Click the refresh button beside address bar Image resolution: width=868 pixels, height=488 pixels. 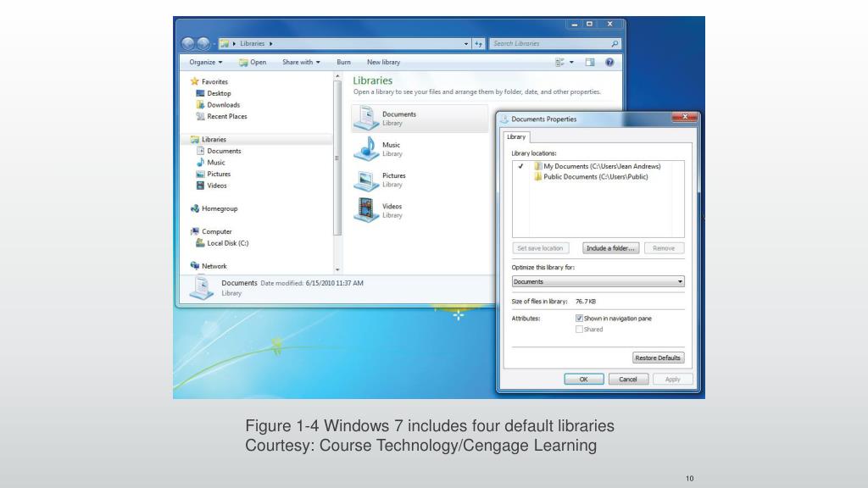tap(478, 44)
